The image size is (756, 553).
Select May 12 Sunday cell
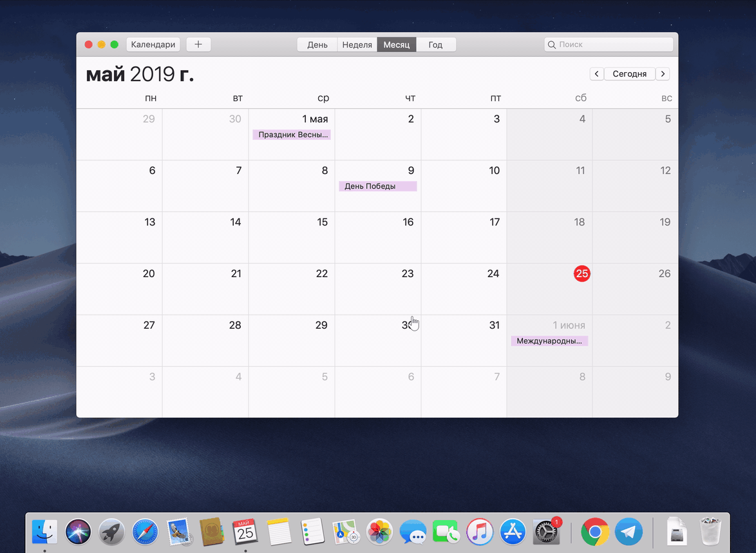pos(636,186)
